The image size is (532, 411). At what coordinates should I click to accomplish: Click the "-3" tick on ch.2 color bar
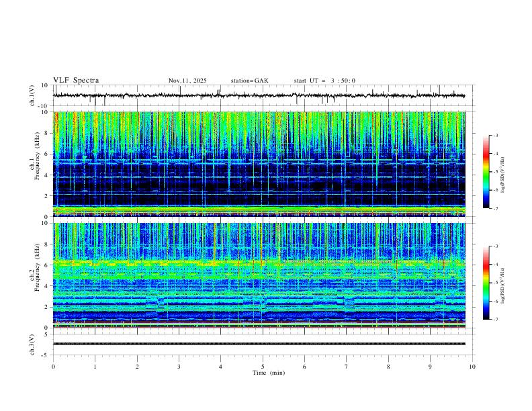pyautogui.click(x=496, y=246)
